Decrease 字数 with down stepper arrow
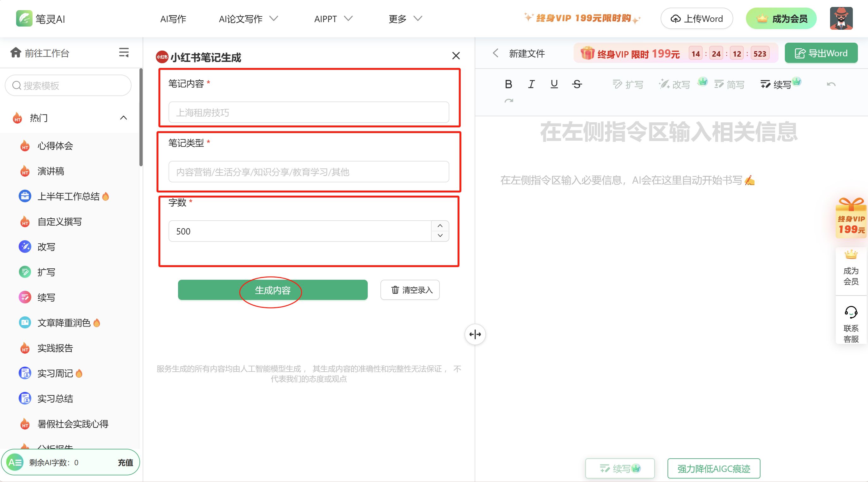This screenshot has width=868, height=482. pyautogui.click(x=440, y=236)
